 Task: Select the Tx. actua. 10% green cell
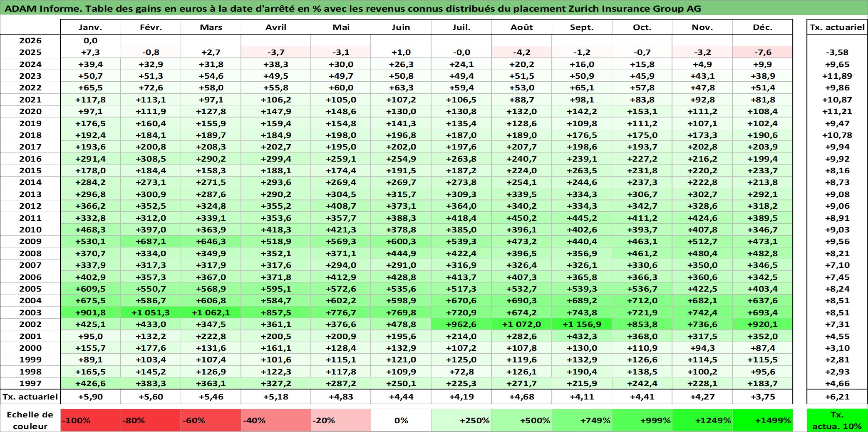837,420
